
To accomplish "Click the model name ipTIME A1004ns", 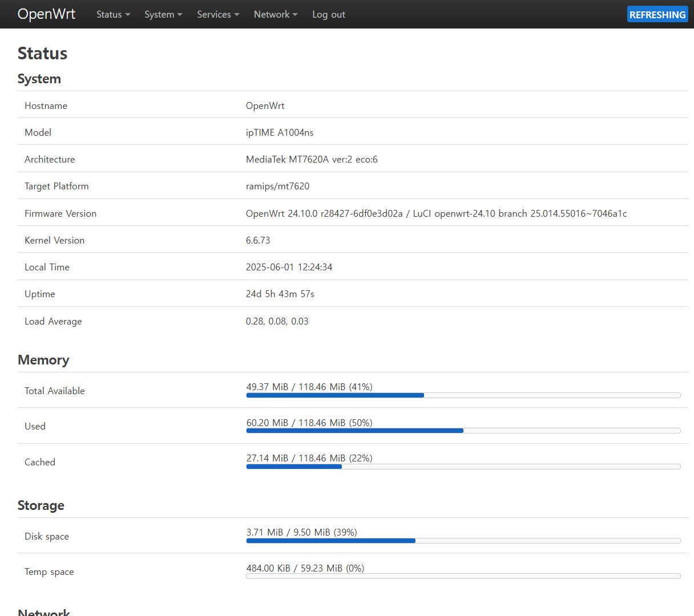I will tap(280, 132).
